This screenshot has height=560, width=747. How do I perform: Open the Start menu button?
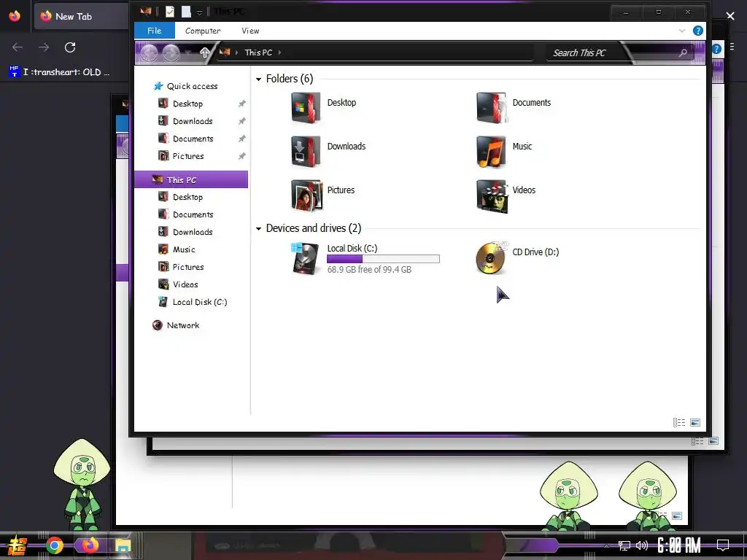coord(18,545)
